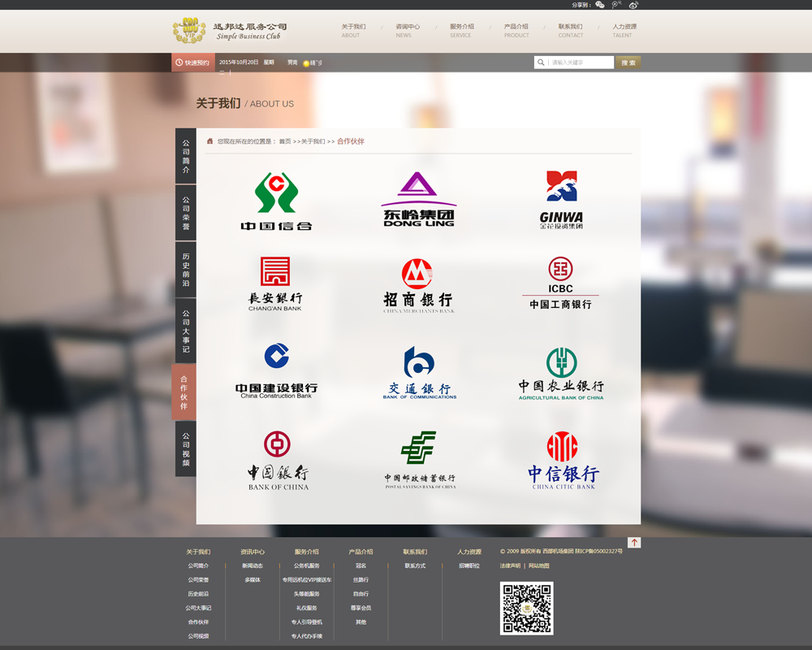This screenshot has width=812, height=650.
Task: Open the 法律声明 footer link
Action: click(x=510, y=565)
